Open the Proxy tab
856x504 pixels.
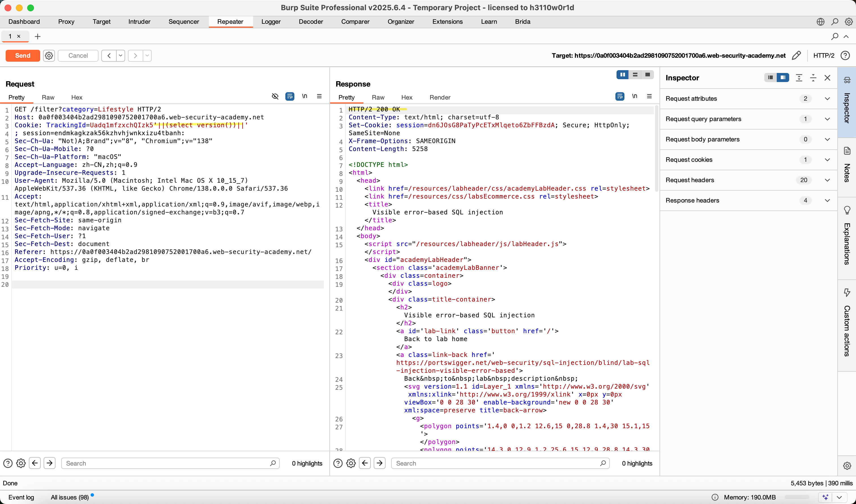click(66, 21)
